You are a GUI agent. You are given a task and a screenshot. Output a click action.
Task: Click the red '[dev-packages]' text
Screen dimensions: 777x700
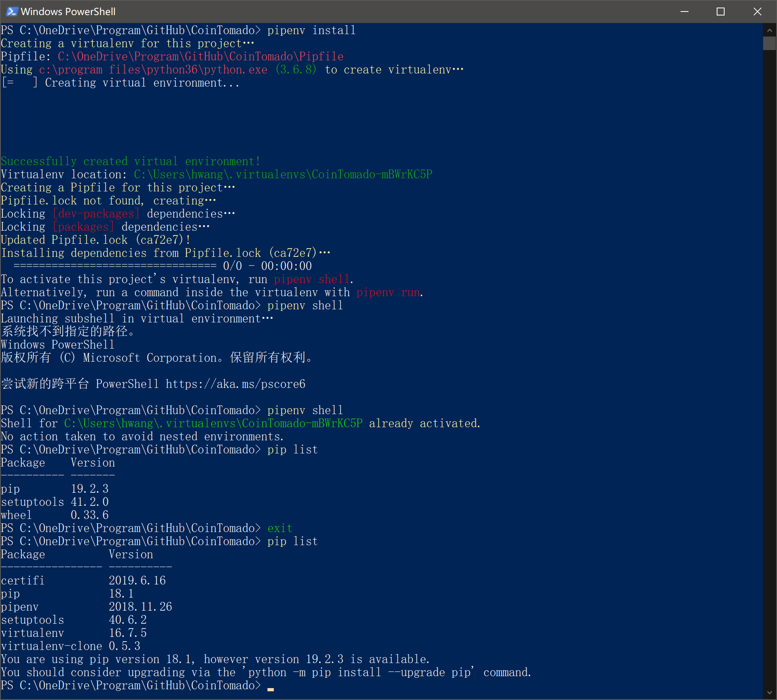coord(96,214)
